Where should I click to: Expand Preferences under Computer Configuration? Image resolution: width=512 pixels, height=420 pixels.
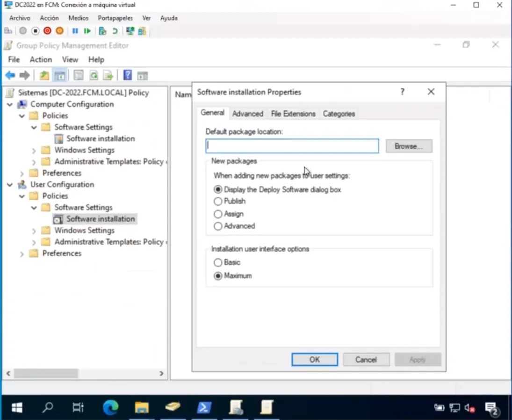coord(22,174)
